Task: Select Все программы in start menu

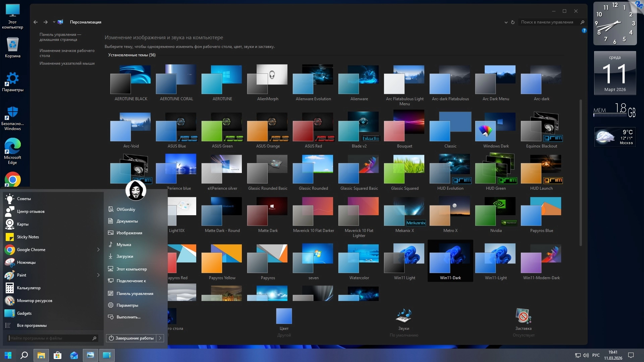Action: [32, 325]
